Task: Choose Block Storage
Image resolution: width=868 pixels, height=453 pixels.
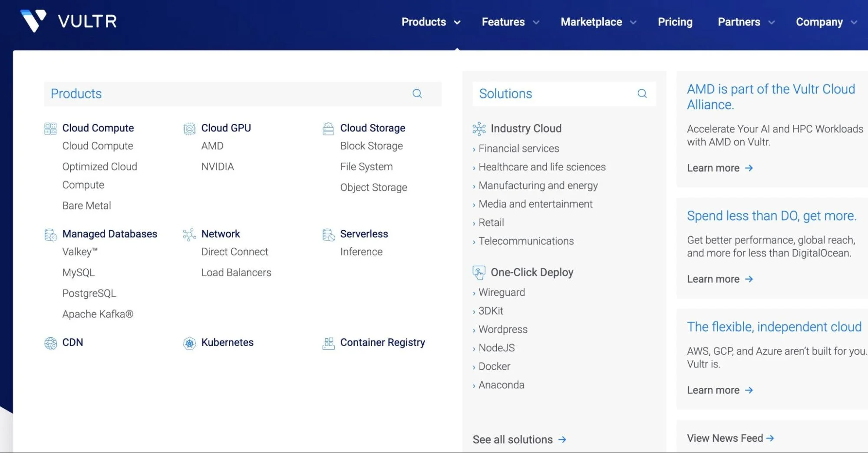Action: tap(371, 146)
